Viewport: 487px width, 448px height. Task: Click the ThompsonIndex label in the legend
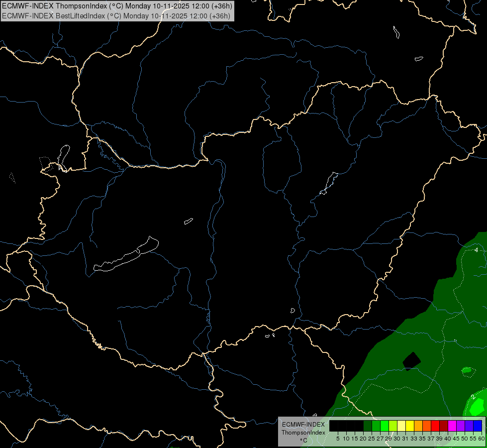(x=303, y=433)
